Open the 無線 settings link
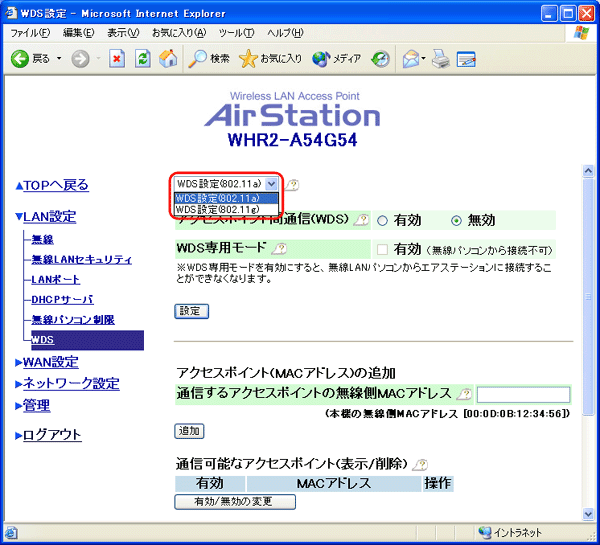Screen dimensions: 600x545 pos(42,240)
